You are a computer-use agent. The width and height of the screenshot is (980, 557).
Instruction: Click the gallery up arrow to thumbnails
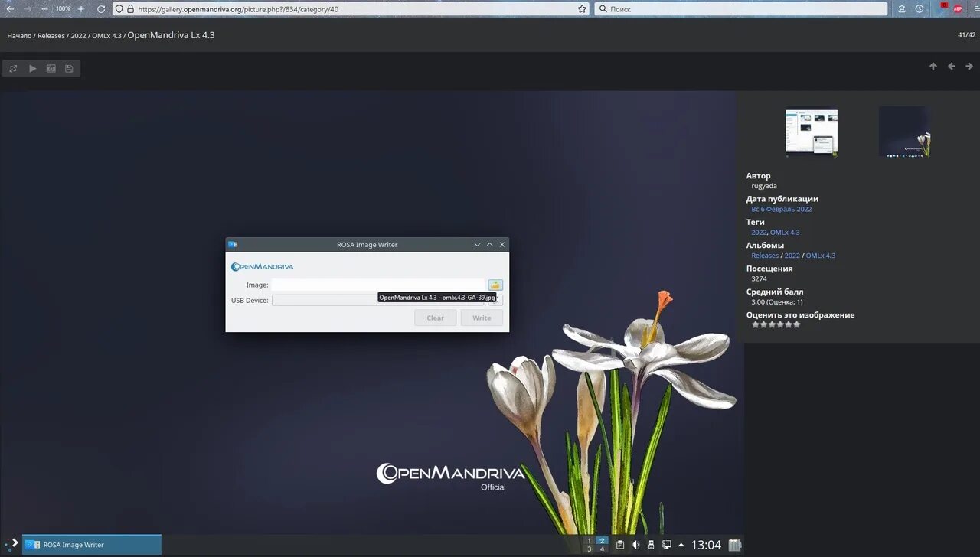click(933, 67)
